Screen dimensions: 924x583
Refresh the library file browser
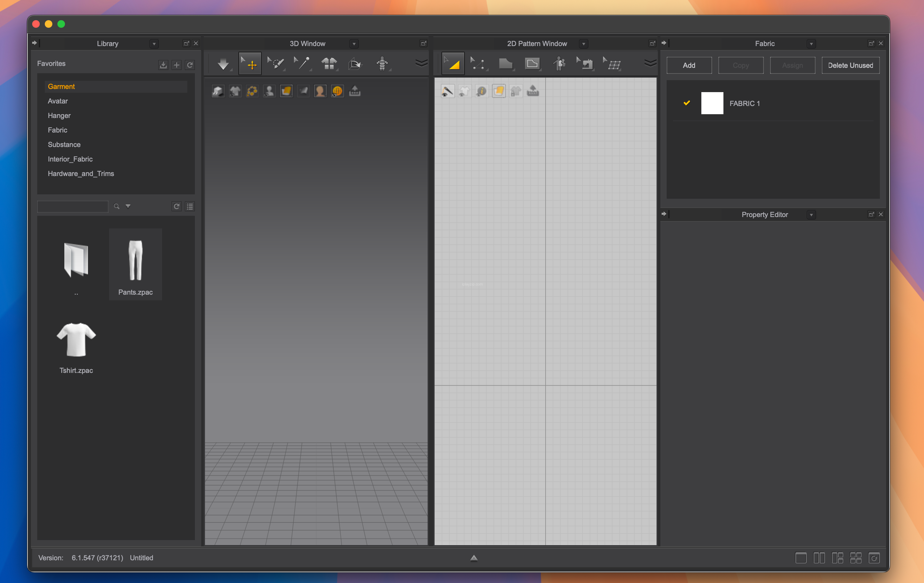click(x=177, y=207)
